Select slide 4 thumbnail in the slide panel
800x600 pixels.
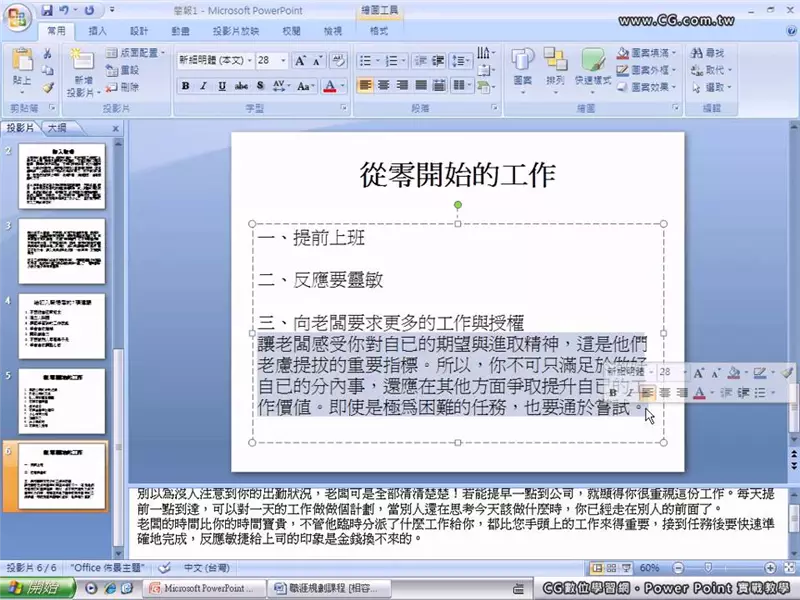(62, 327)
